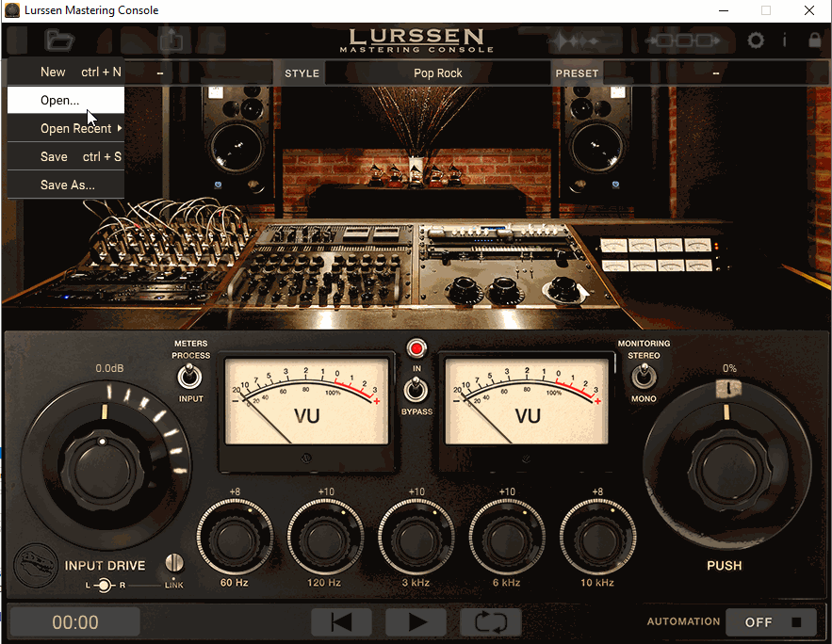Image resolution: width=832 pixels, height=644 pixels.
Task: Open settings via the gear icon
Action: click(756, 40)
